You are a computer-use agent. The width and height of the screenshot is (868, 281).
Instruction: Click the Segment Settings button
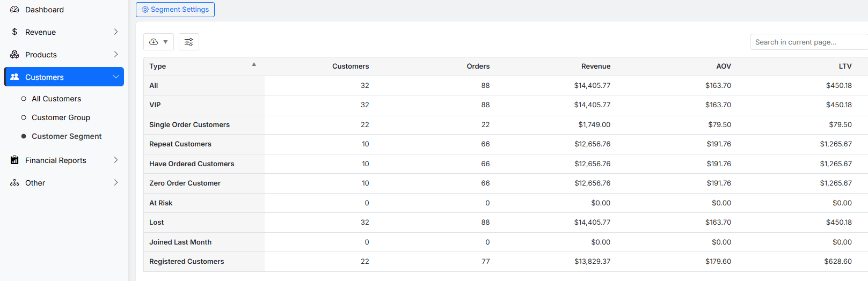[175, 10]
